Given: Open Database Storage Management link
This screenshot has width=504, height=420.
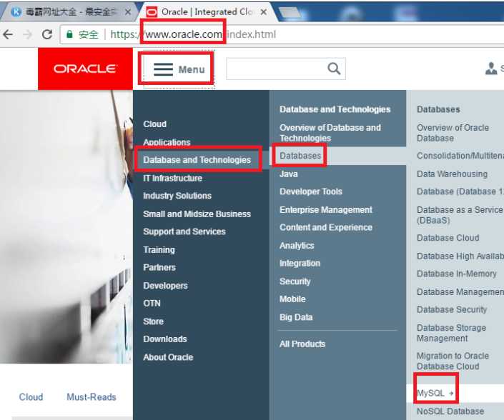Looking at the screenshot, I should (452, 333).
